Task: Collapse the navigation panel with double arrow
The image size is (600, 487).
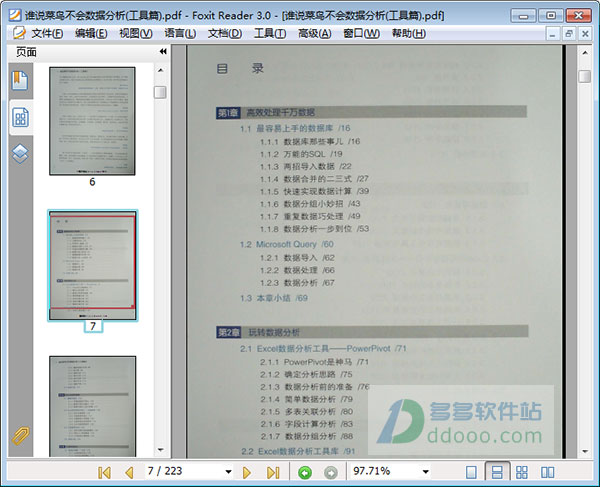Action: point(163,52)
